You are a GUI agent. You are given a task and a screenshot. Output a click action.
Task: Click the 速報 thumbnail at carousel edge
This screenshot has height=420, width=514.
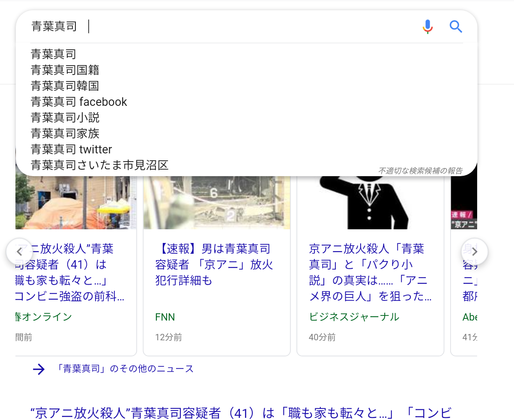464,202
